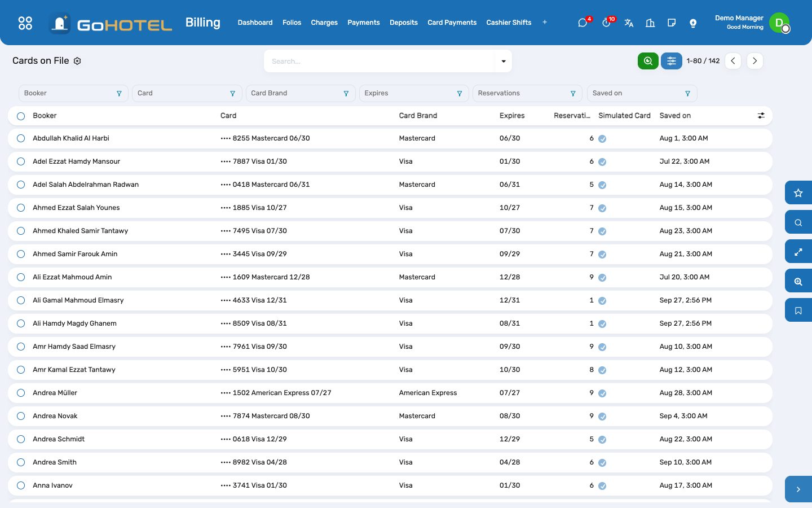Select the Andrea Müller row checkbox
Image resolution: width=812 pixels, height=508 pixels.
click(21, 393)
